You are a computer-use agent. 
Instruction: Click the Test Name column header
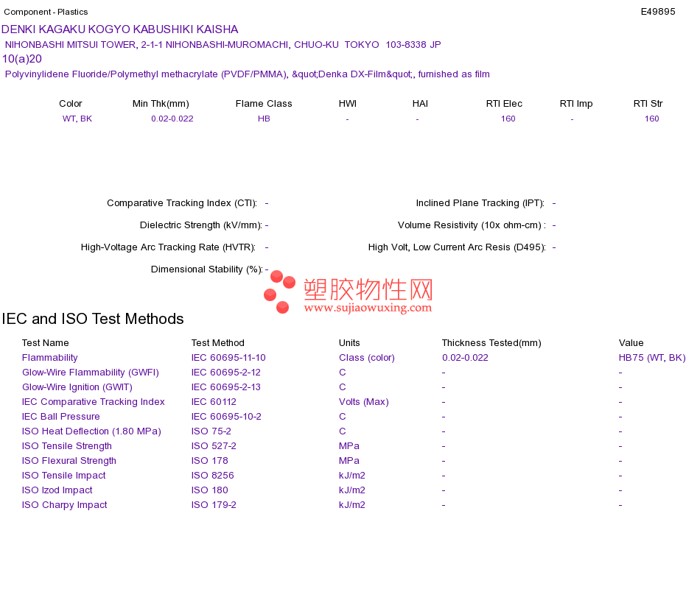tap(46, 343)
